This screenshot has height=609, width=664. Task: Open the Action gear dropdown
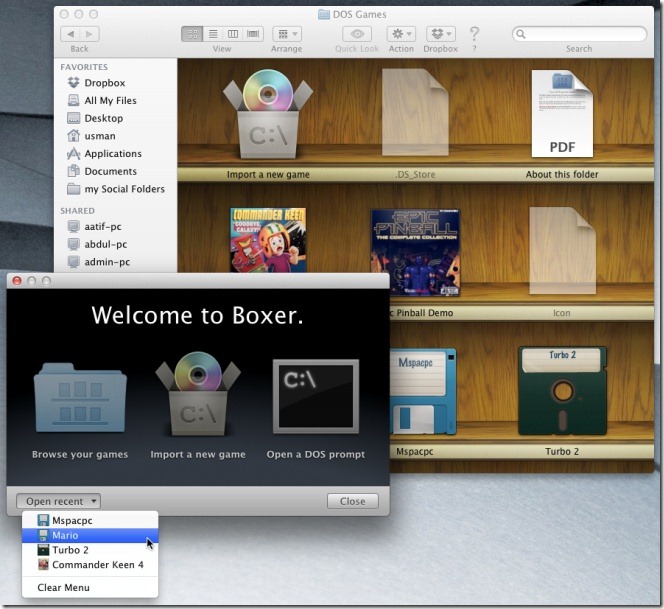[x=401, y=34]
